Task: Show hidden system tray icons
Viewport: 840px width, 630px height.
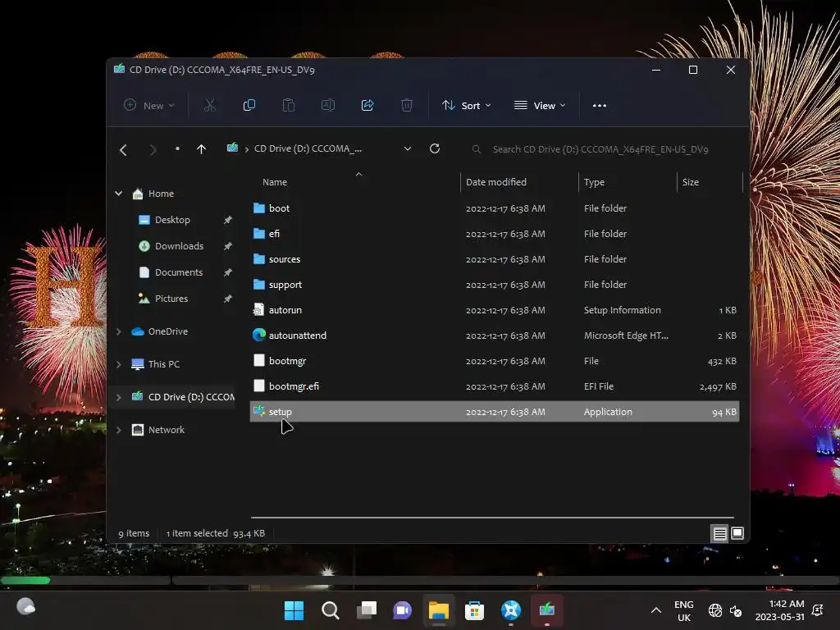Action: 655,610
